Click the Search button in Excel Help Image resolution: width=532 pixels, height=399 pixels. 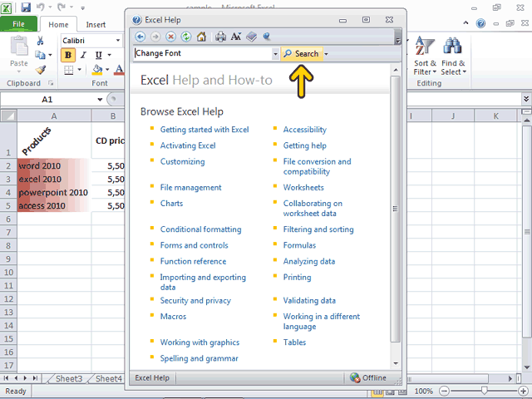(x=302, y=54)
